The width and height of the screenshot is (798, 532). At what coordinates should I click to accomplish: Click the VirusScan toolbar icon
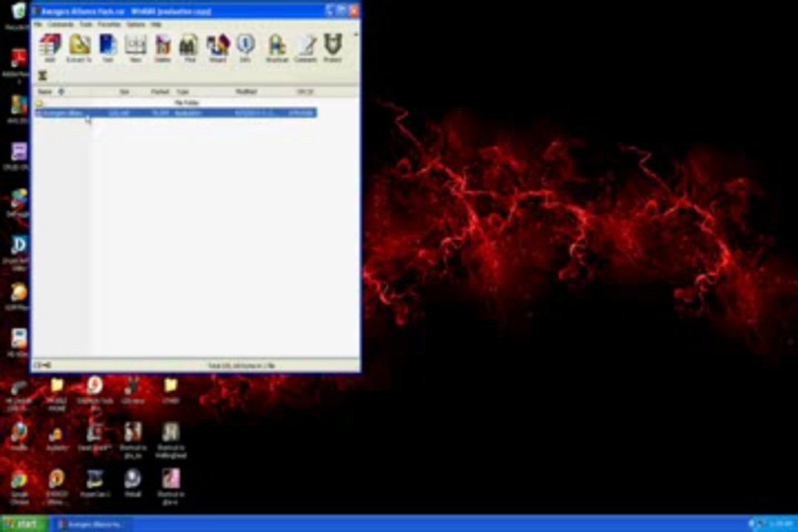pyautogui.click(x=277, y=48)
